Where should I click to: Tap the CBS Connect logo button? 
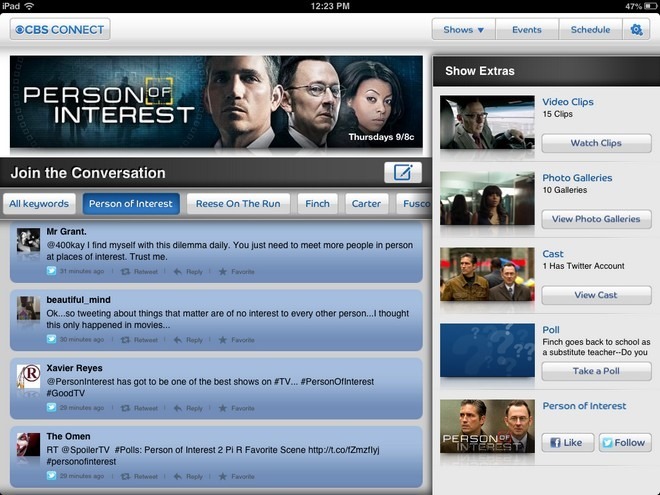[x=60, y=29]
